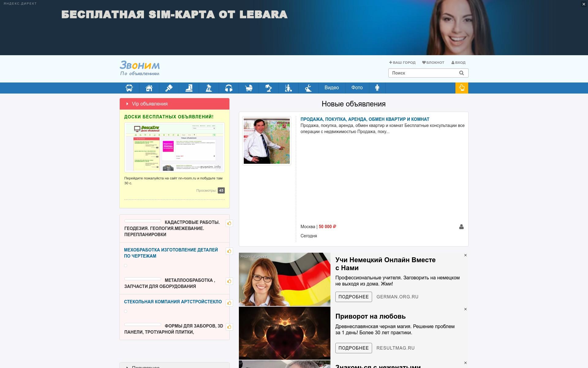This screenshot has height=368, width=588.
Task: Open МЕТАЛЛООБРАБОТКА , ЗАПЧАСТИ listing text
Action: [170, 283]
